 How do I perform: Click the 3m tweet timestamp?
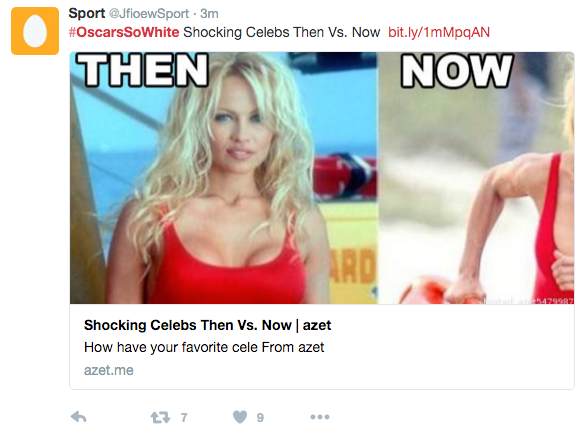[209, 14]
